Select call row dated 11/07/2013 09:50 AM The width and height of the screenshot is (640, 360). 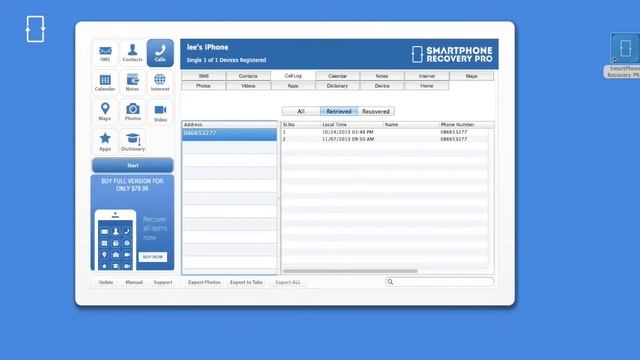coord(385,139)
